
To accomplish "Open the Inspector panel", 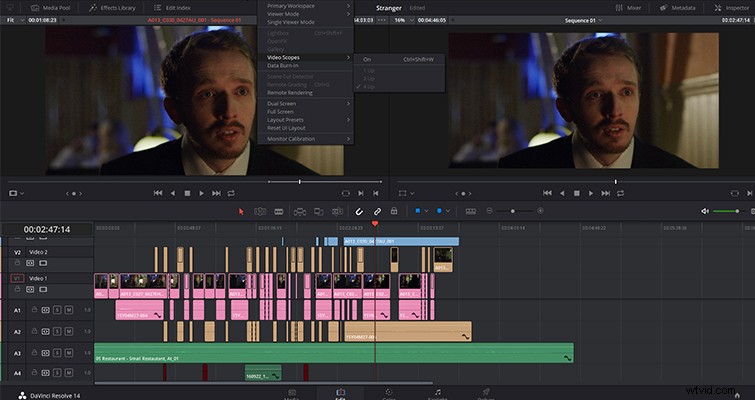I will (732, 8).
